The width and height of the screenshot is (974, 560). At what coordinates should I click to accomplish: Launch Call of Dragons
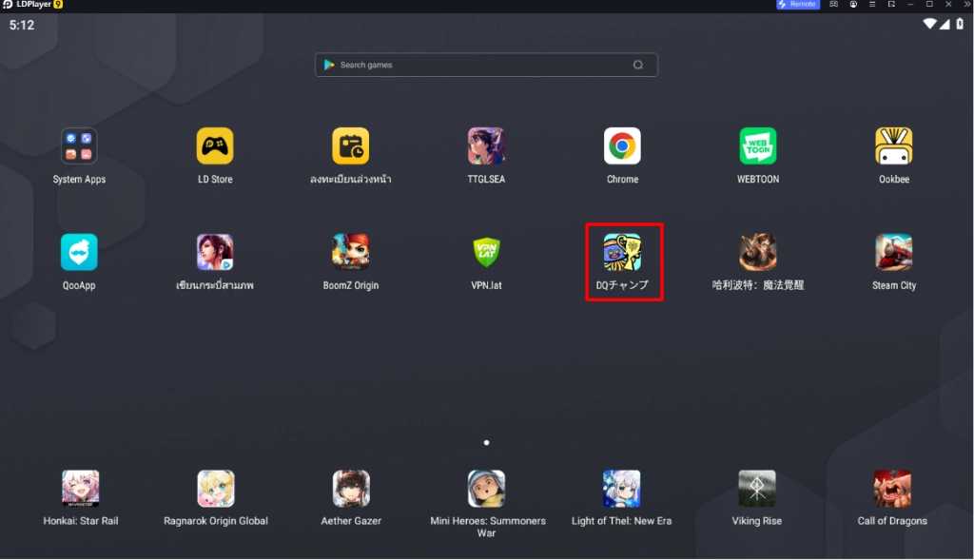coord(892,489)
